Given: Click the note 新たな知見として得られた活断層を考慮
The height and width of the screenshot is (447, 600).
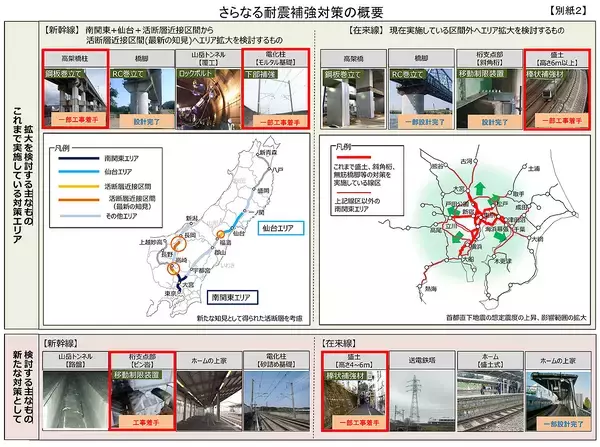Looking at the screenshot, I should 249,318.
